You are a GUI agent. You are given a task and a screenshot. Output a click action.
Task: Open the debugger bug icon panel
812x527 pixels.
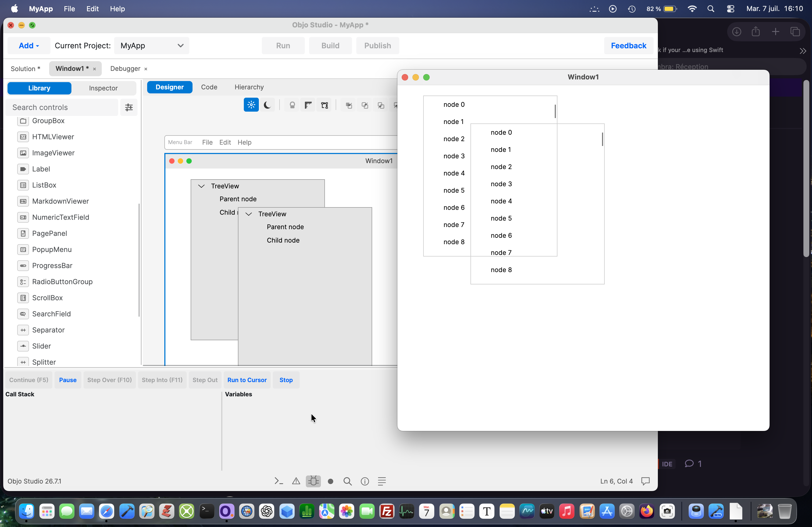(313, 481)
